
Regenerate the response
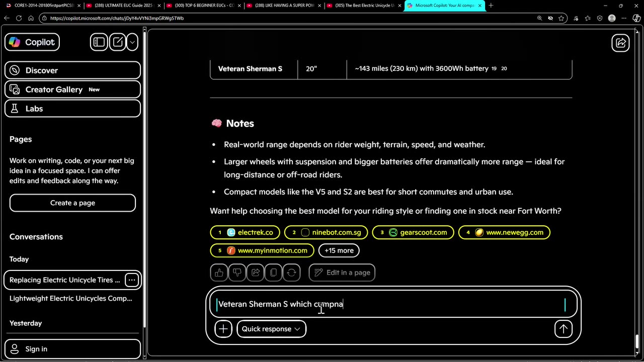point(291,273)
